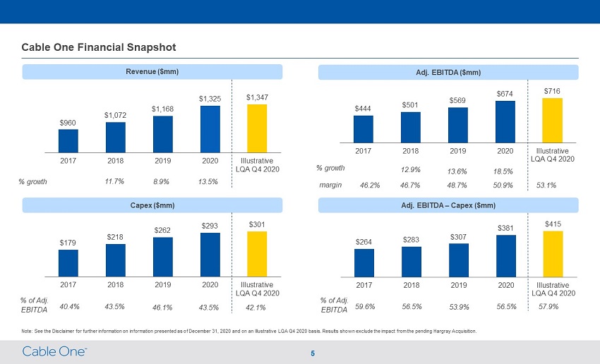600x364 pixels.
Task: Select the 46.7% margin value
Action: (410, 186)
